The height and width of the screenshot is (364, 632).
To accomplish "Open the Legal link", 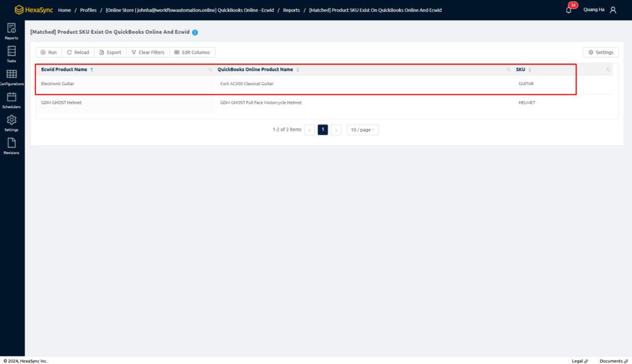I will (x=580, y=361).
